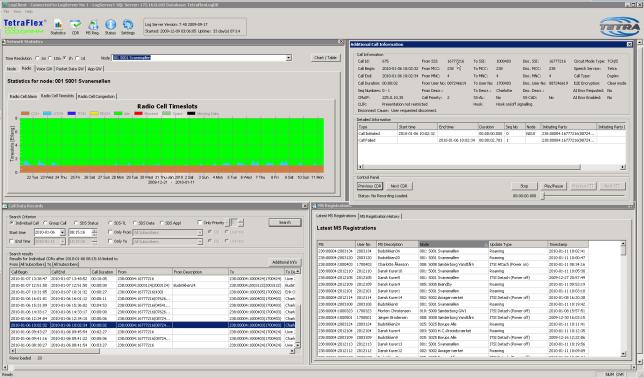
Task: Click the Only Priority value stepper
Action: (241, 223)
